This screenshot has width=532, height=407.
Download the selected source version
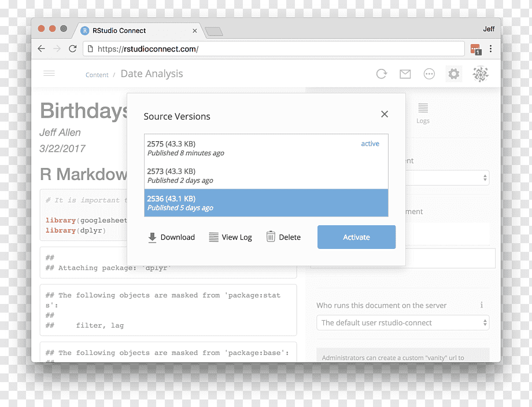(x=172, y=237)
